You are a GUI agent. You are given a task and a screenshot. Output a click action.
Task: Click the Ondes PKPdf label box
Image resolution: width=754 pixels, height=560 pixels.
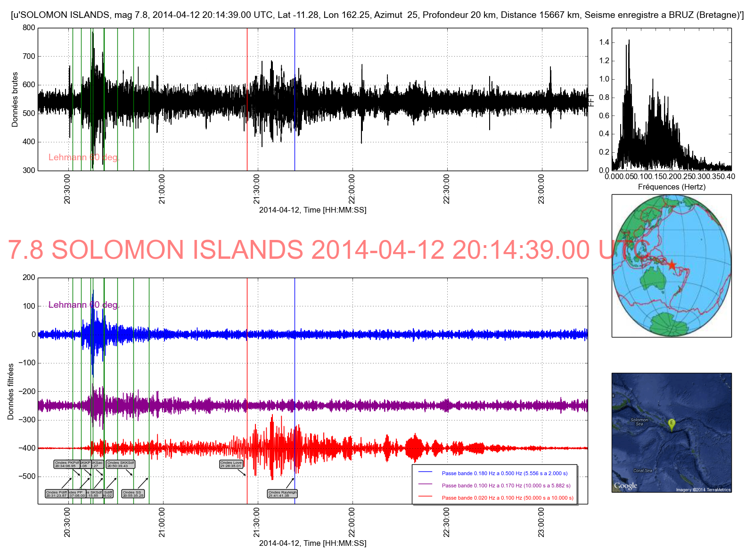(66, 464)
